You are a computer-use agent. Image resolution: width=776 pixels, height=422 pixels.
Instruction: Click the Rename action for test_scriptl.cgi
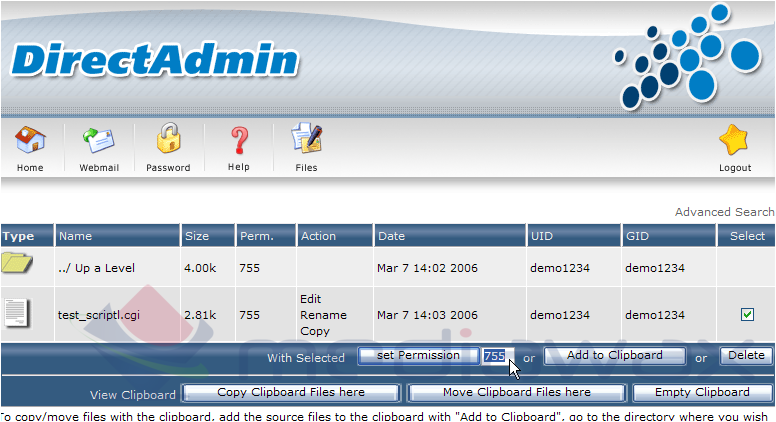pyautogui.click(x=323, y=315)
